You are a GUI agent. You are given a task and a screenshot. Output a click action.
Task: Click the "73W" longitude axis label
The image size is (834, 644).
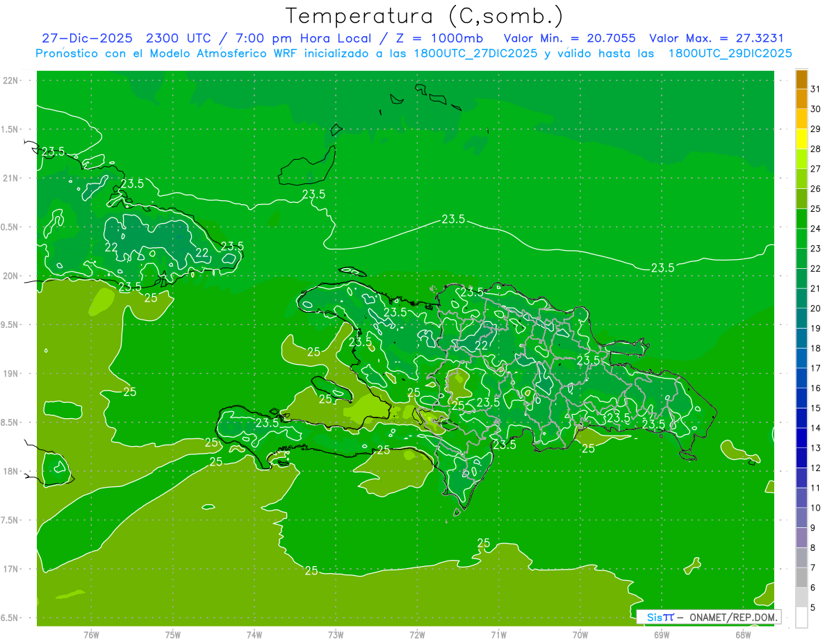[336, 635]
